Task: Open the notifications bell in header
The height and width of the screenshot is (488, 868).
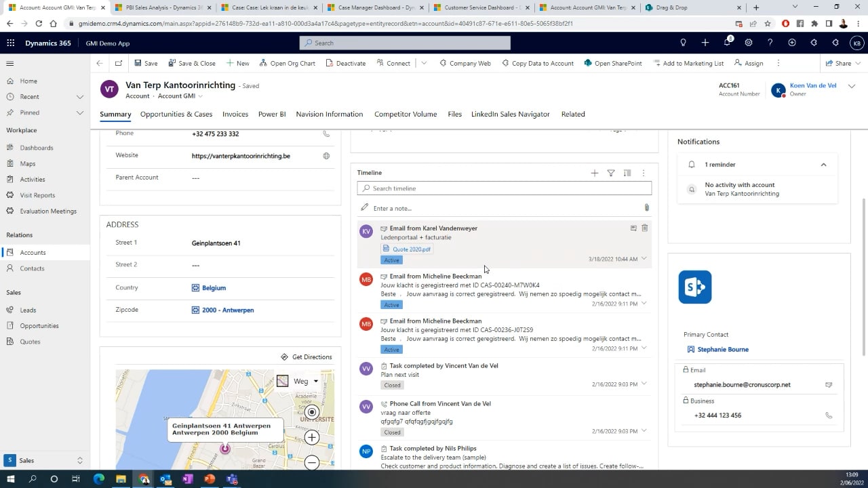Action: [727, 42]
